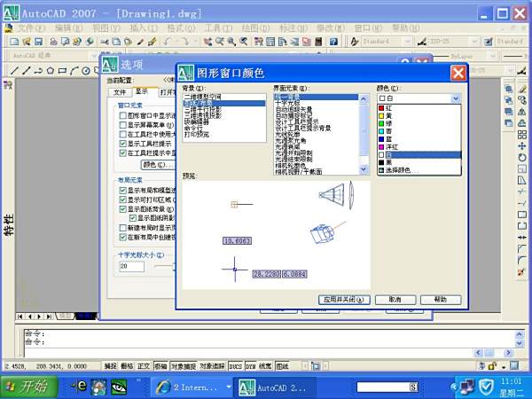532x399 pixels.
Task: Select the Polygon draw tool
Action: coord(51,71)
